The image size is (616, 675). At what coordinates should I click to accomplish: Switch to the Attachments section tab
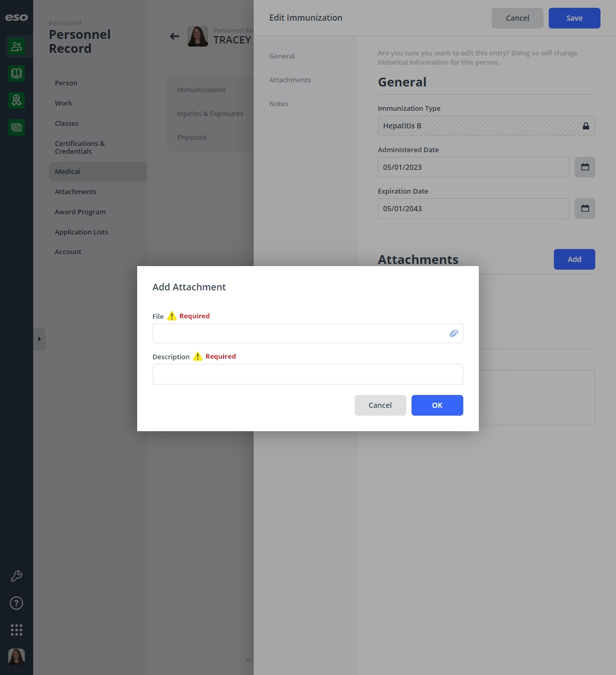pyautogui.click(x=290, y=80)
